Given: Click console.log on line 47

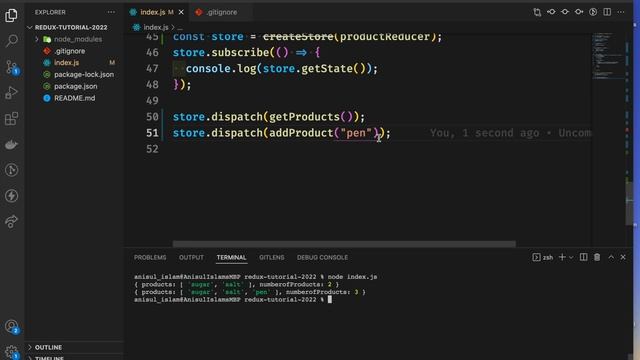Looking at the screenshot, I should click(221, 69).
